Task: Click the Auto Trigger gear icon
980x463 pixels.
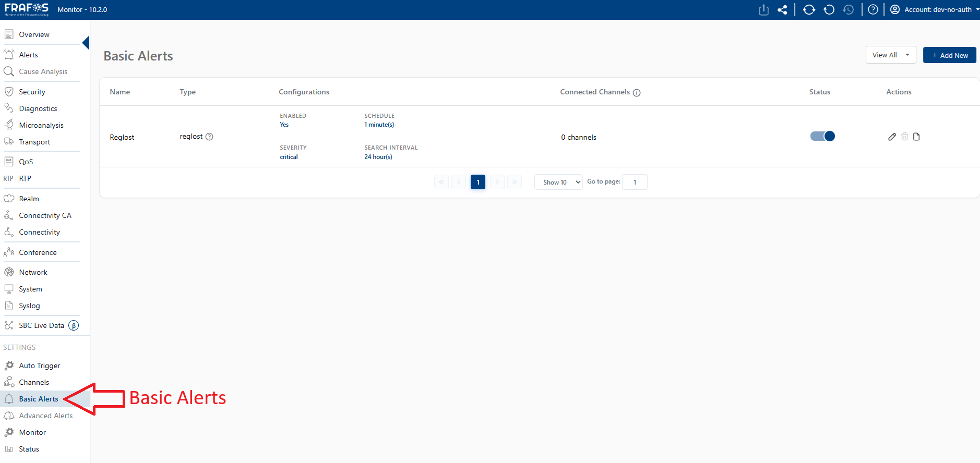Action: coord(9,365)
